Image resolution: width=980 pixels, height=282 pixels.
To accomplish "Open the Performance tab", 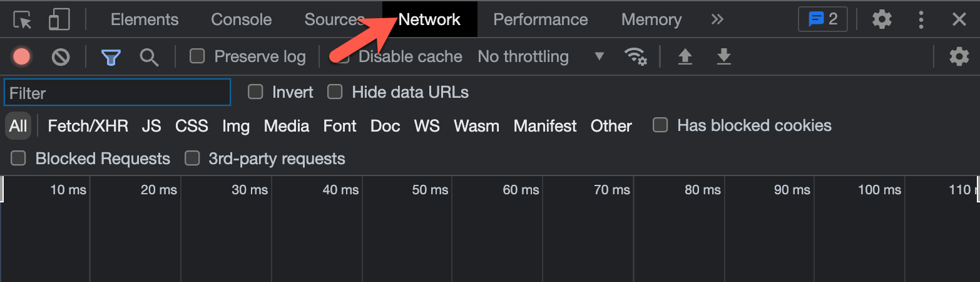I will click(541, 20).
